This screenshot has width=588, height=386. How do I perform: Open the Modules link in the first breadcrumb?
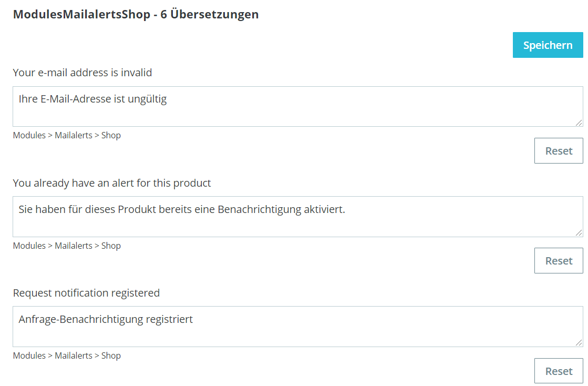coord(29,135)
